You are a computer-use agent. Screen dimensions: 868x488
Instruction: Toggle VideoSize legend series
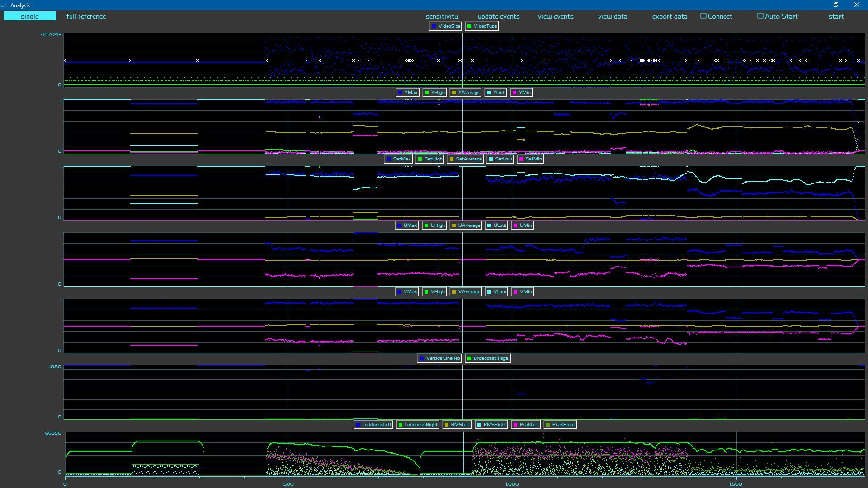coord(446,26)
